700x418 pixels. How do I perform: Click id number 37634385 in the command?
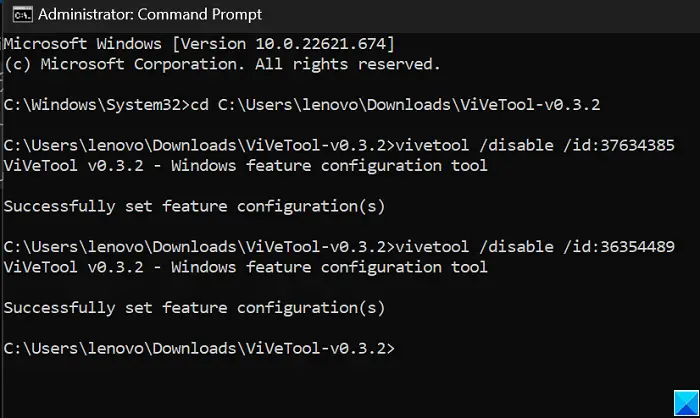pyautogui.click(x=637, y=146)
